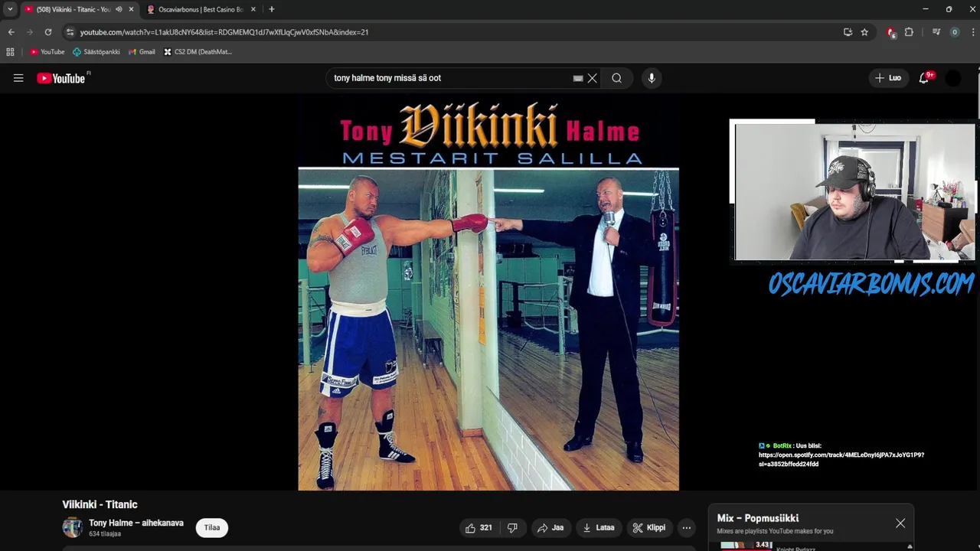Expand the tab search dropdown arrow
The image size is (980, 551).
click(10, 9)
